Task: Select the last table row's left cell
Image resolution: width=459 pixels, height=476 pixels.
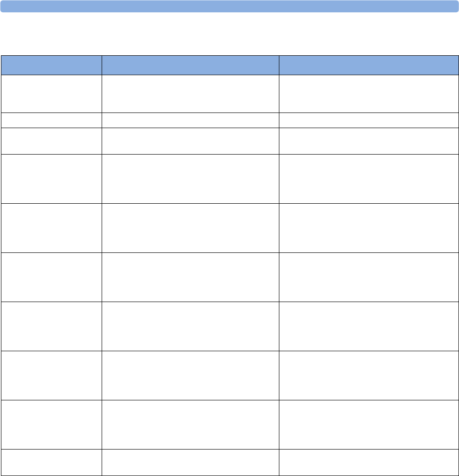Action: point(52,462)
